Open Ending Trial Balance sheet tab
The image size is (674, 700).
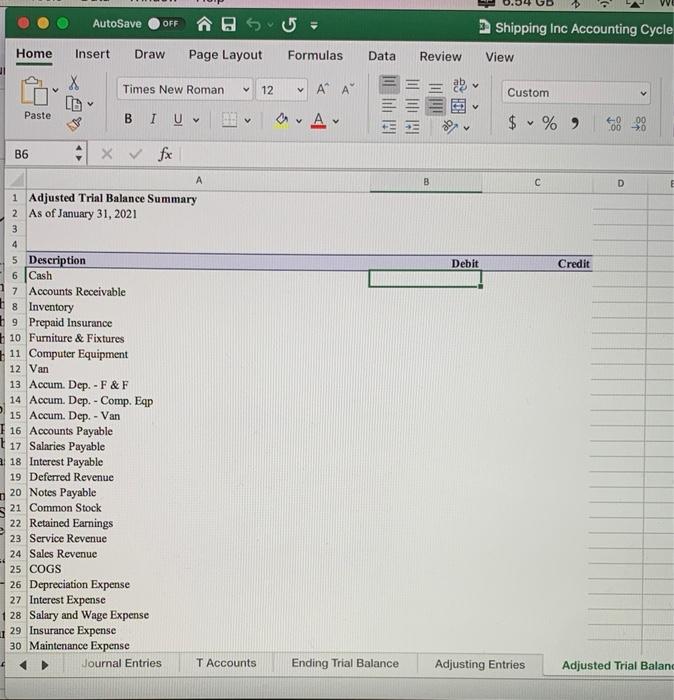coord(345,663)
